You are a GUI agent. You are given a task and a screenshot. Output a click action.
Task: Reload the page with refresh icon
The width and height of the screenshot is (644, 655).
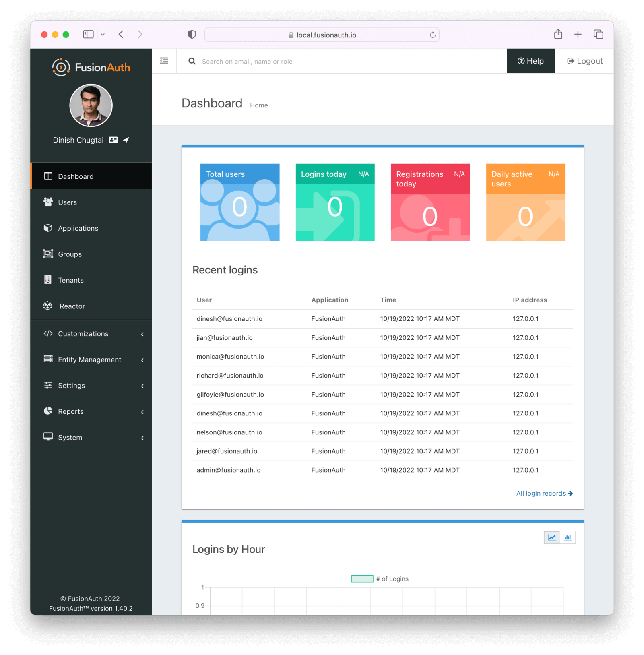(433, 35)
